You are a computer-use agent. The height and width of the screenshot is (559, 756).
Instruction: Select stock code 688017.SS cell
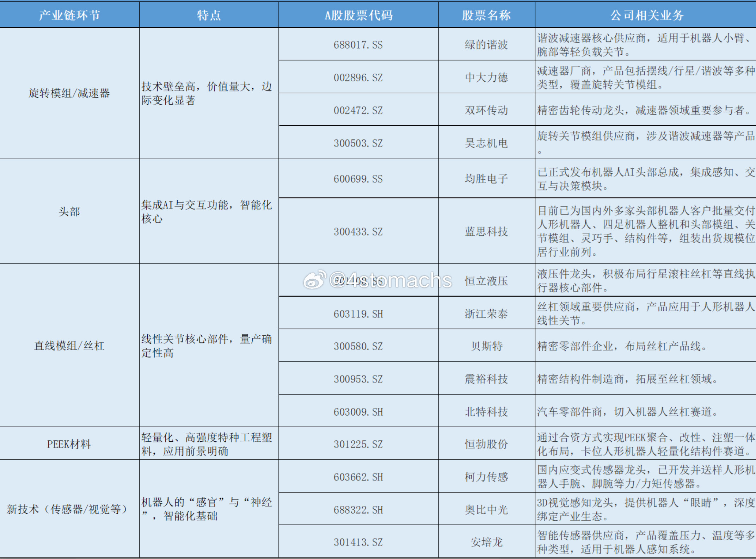click(358, 45)
